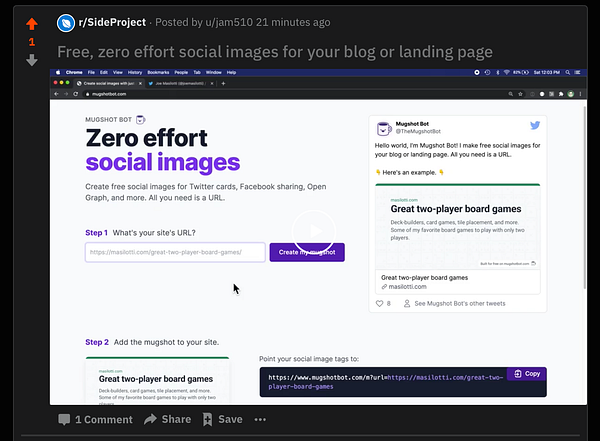This screenshot has width=600, height=441.
Task: Open the Help menu
Action: 231,72
